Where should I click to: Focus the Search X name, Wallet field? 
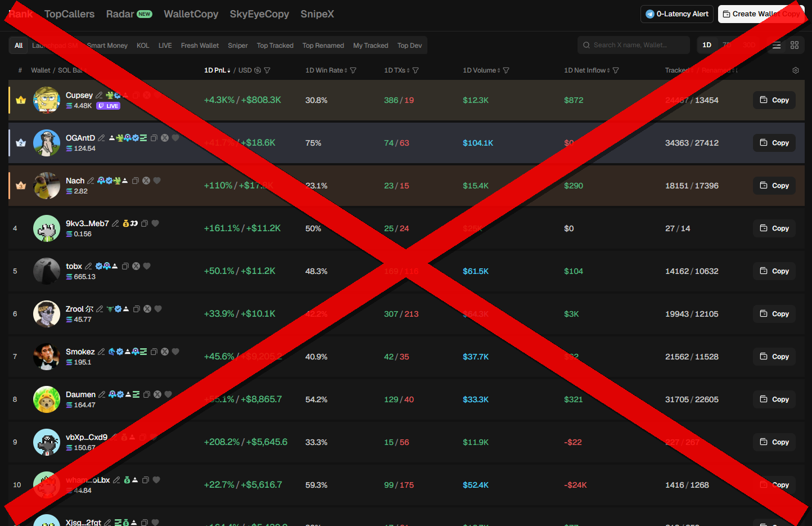coord(634,45)
